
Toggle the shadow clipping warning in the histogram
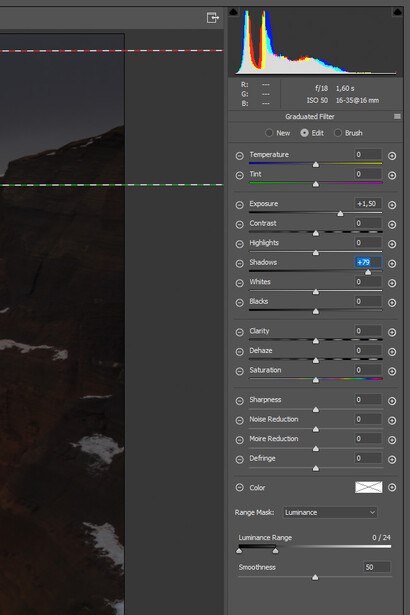tap(233, 12)
